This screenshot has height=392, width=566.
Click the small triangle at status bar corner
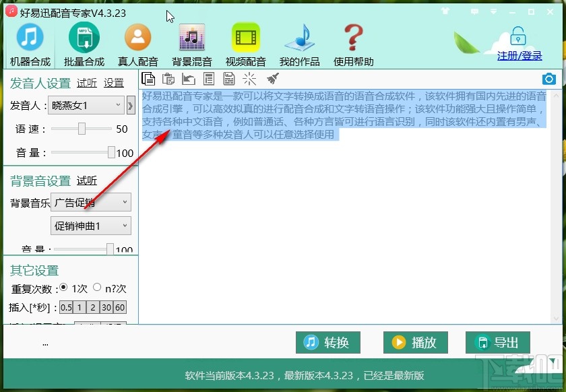click(553, 361)
